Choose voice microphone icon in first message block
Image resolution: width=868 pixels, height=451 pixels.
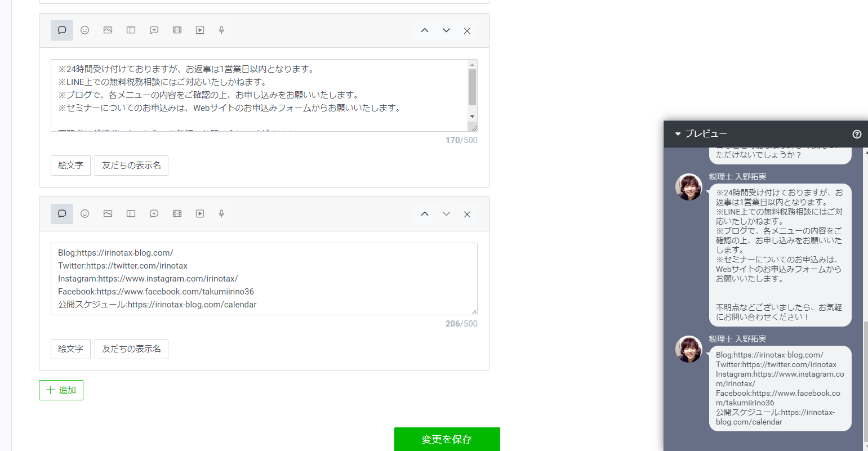(221, 30)
